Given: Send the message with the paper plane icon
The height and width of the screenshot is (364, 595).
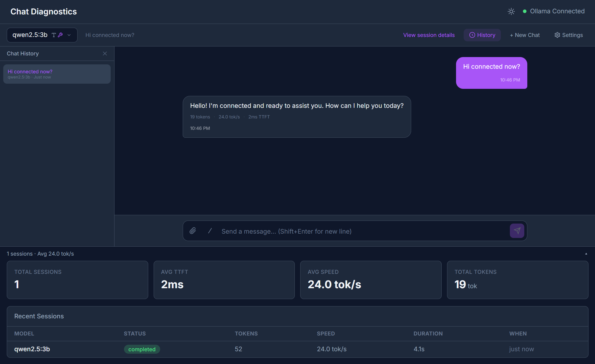Looking at the screenshot, I should 517,231.
